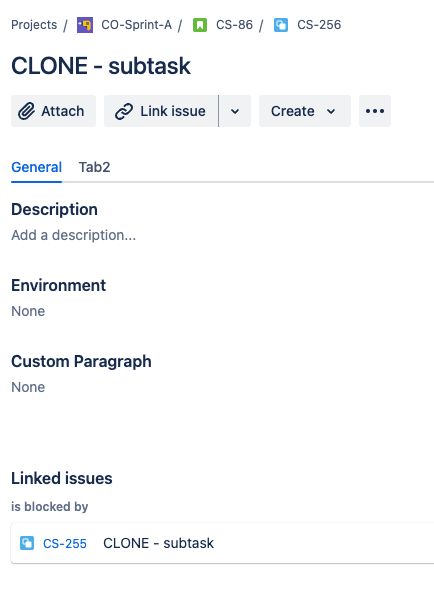
Task: Click the Attach button
Action: click(x=53, y=111)
